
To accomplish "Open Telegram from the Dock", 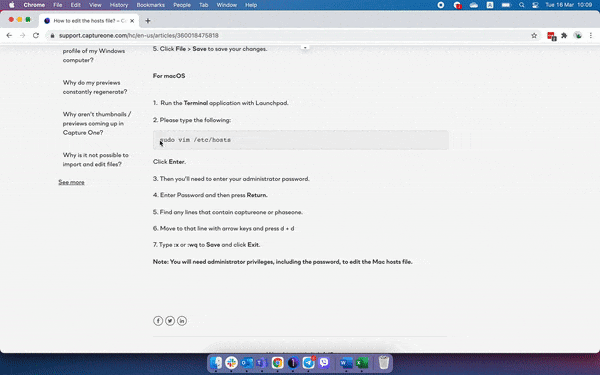I will point(308,362).
